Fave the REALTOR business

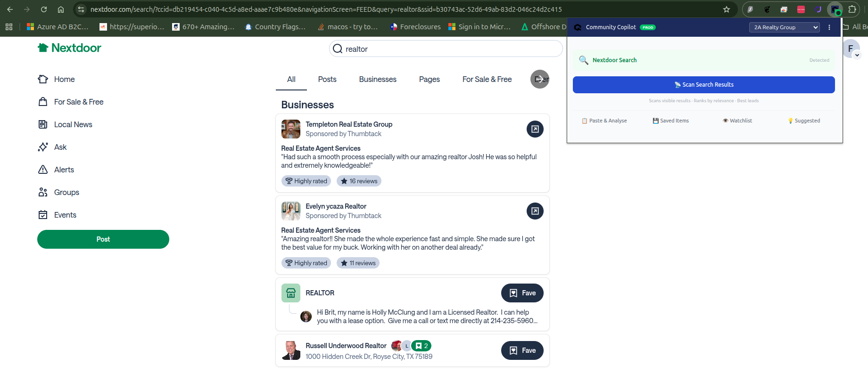[522, 293]
